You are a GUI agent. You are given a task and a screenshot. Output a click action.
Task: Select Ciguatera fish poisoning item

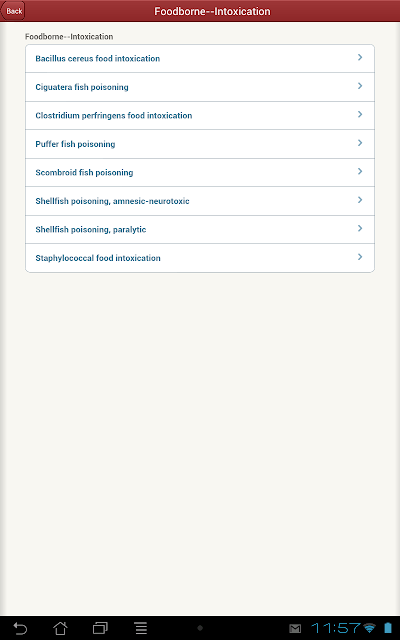200,87
